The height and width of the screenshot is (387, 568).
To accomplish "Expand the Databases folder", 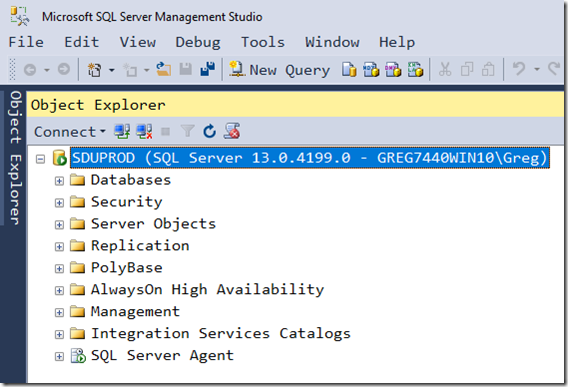I will tap(59, 180).
